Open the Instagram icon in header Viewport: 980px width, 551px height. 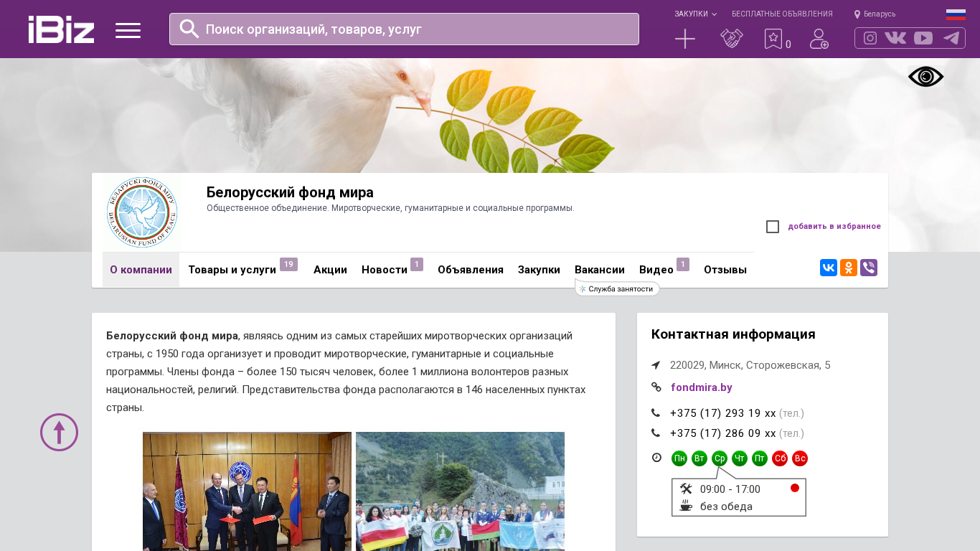click(870, 38)
